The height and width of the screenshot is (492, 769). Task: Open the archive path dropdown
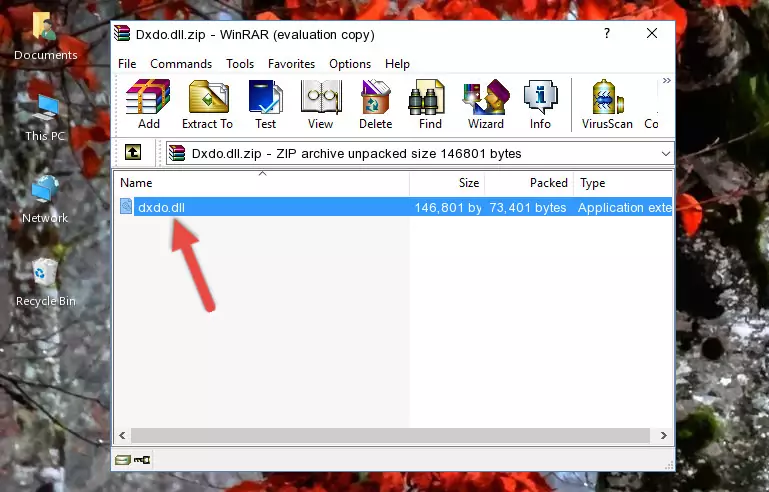tap(665, 154)
